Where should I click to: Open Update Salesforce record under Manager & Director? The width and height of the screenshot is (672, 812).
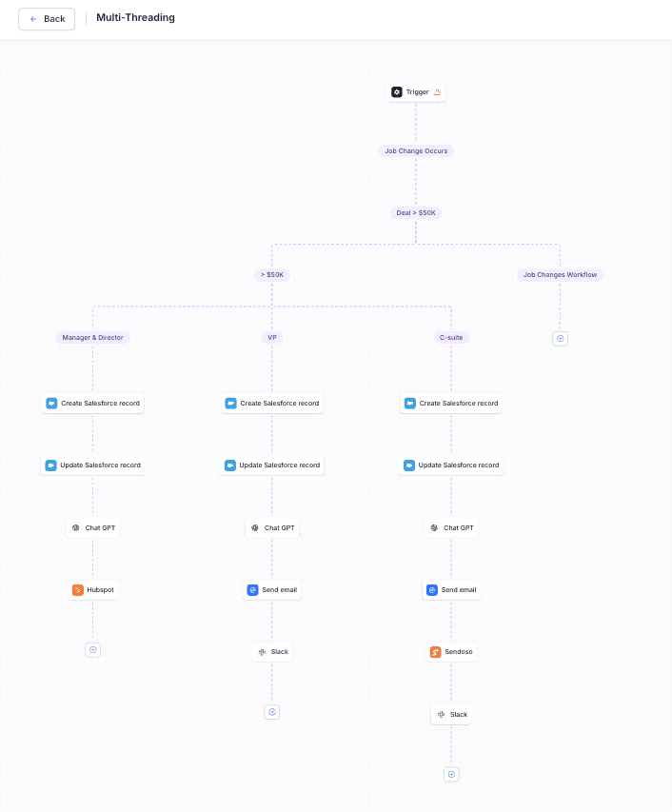coord(92,465)
